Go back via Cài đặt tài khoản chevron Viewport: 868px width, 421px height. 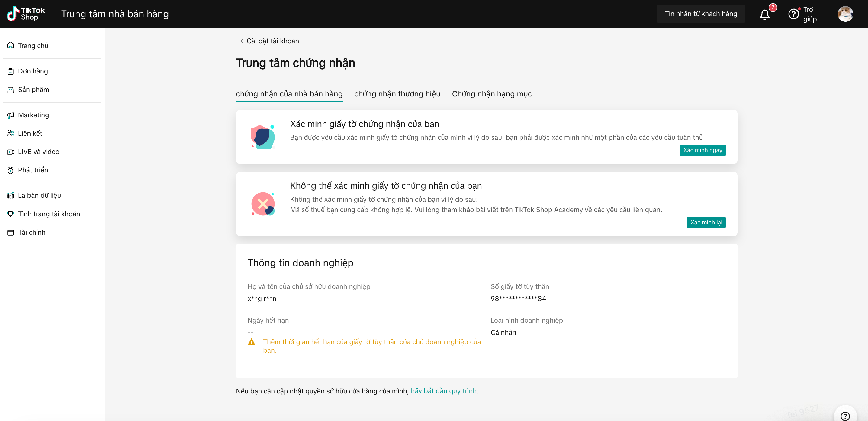pyautogui.click(x=242, y=41)
